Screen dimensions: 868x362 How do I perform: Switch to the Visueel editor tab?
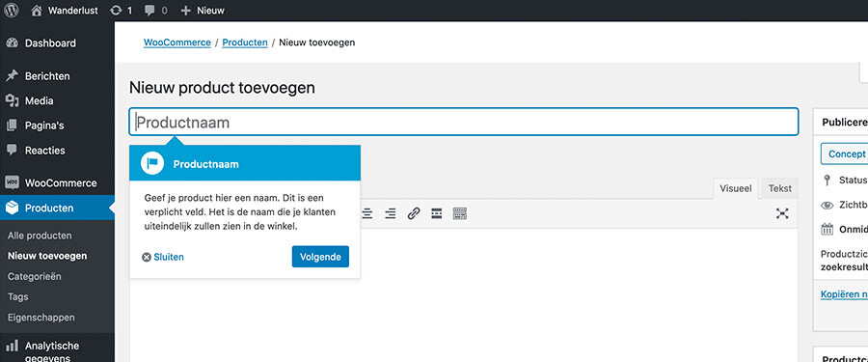coord(736,188)
